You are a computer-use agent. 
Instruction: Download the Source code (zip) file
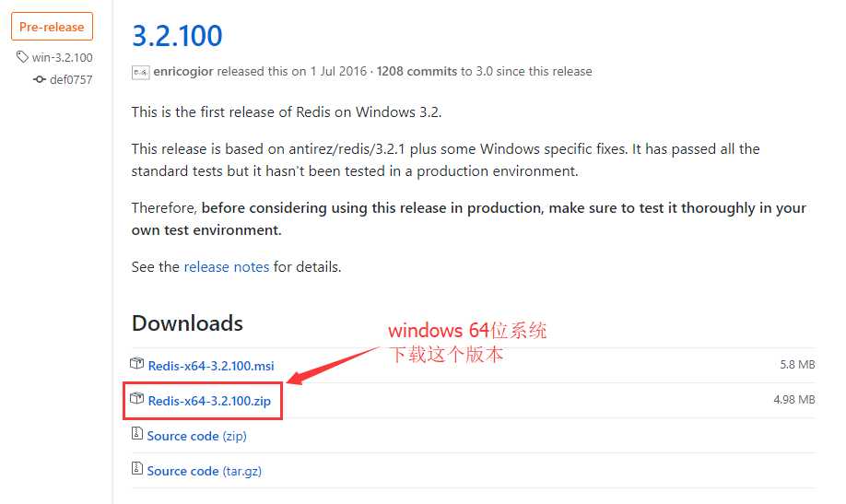tap(196, 436)
